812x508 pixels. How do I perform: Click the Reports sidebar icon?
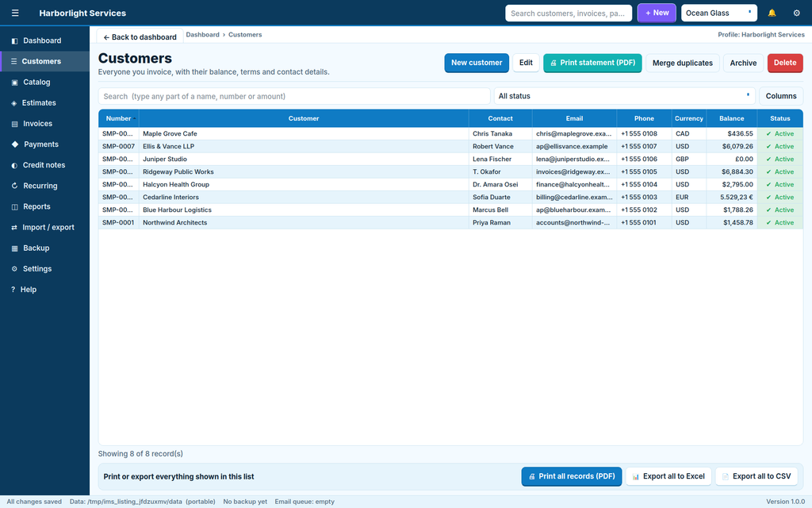point(14,206)
